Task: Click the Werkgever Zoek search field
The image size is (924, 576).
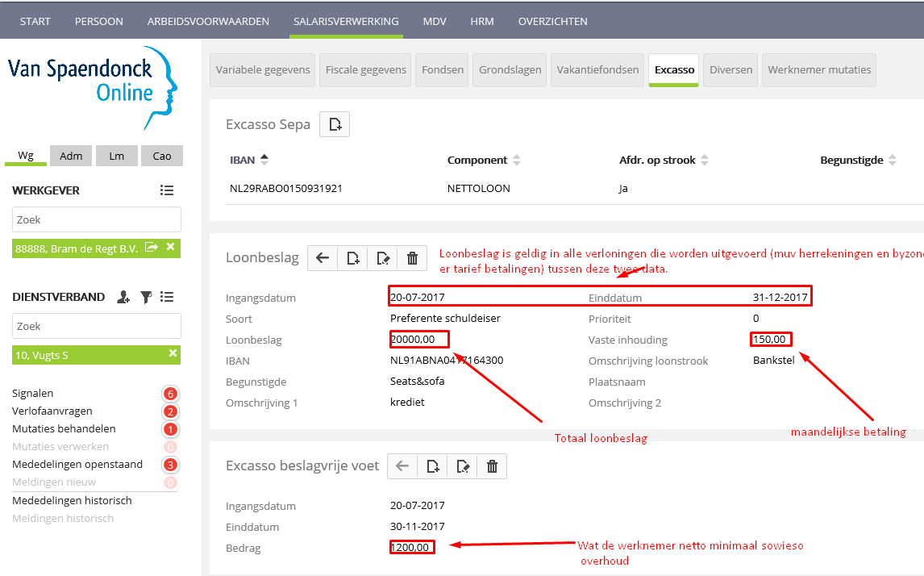Action: [97, 219]
